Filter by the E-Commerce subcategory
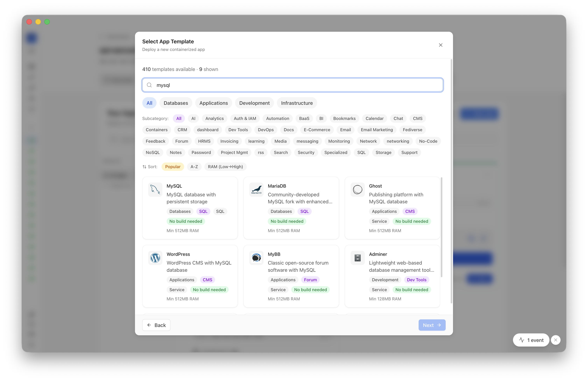Image resolution: width=588 pixels, height=381 pixels. (317, 130)
